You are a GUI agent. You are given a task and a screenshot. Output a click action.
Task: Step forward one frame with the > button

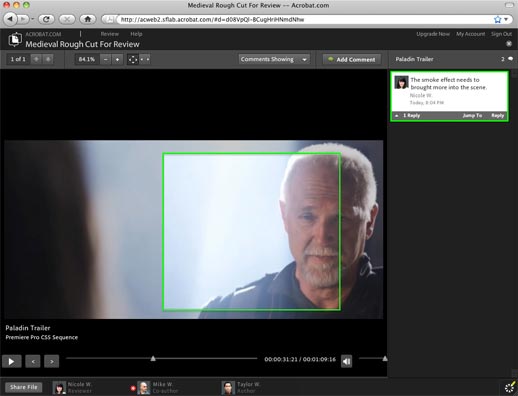51,361
